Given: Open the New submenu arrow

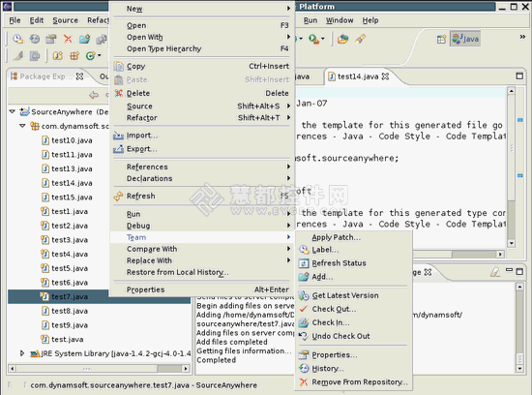Looking at the screenshot, I should [288, 8].
